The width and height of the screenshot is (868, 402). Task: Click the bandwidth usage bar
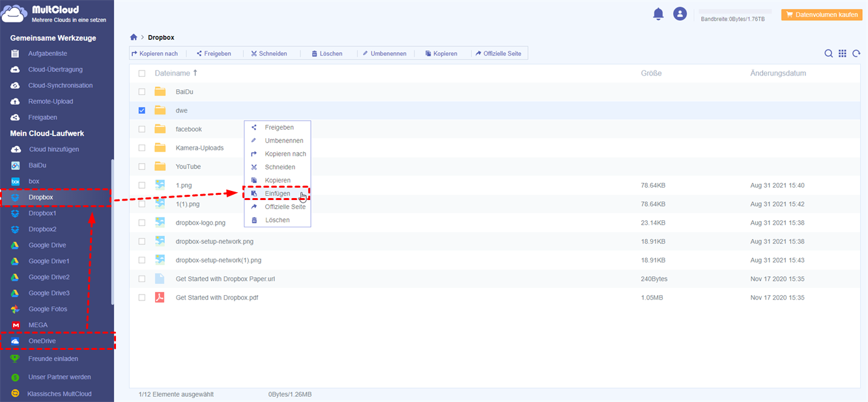(735, 11)
